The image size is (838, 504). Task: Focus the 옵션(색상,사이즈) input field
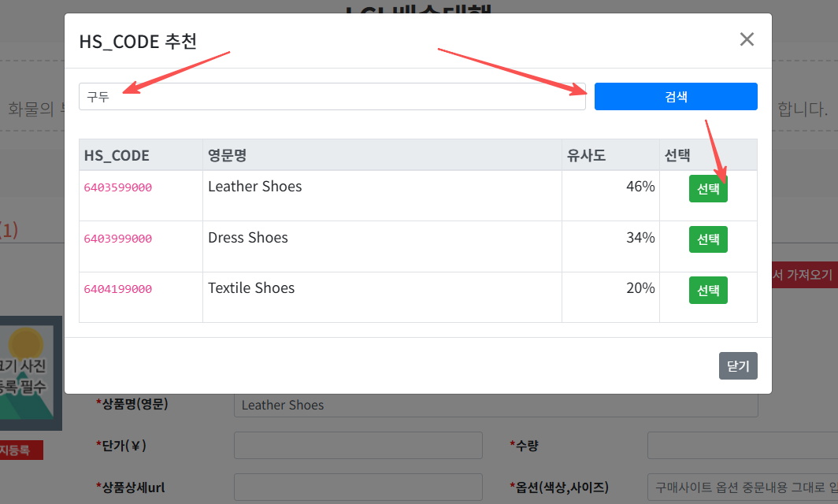[x=742, y=487]
